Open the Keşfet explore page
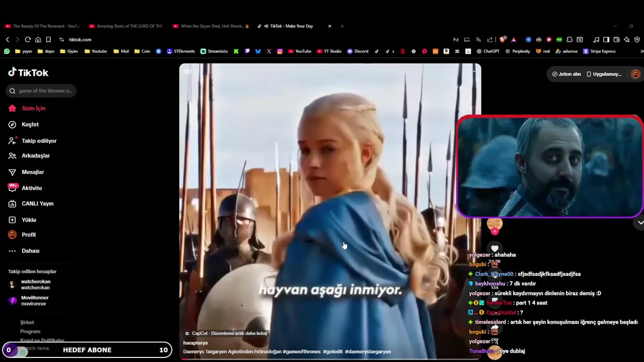Image resolution: width=644 pixels, height=362 pixels. 24,124
